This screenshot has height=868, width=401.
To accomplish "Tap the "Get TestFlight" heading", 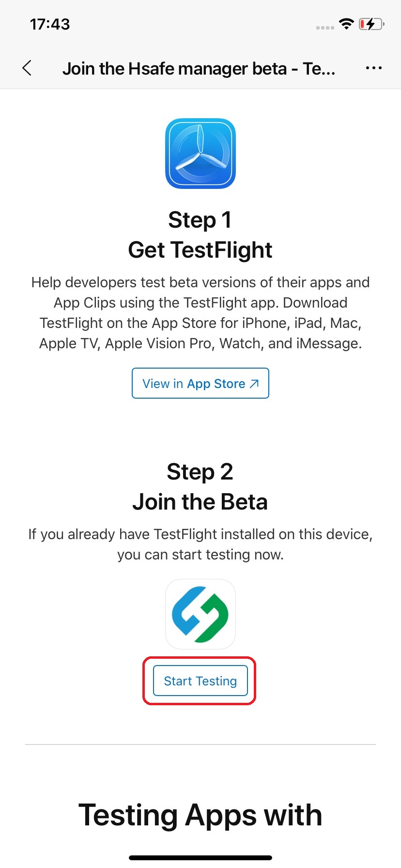I will 200,250.
